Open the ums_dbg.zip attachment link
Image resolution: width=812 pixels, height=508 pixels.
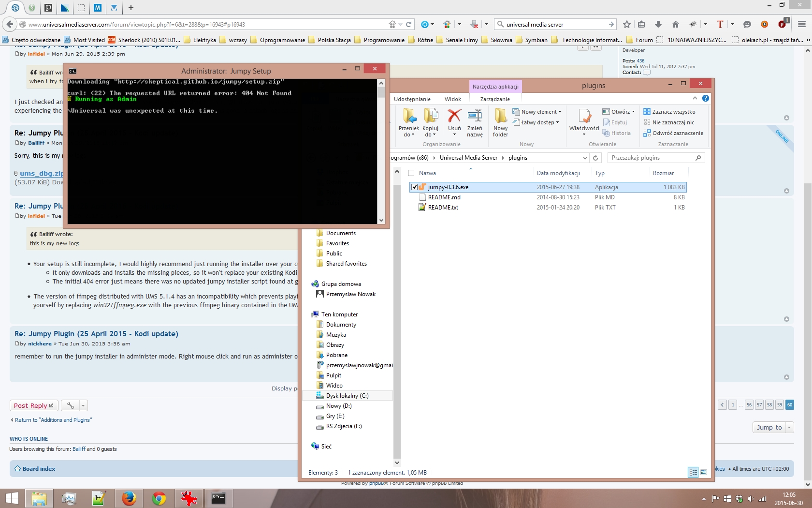(x=42, y=173)
